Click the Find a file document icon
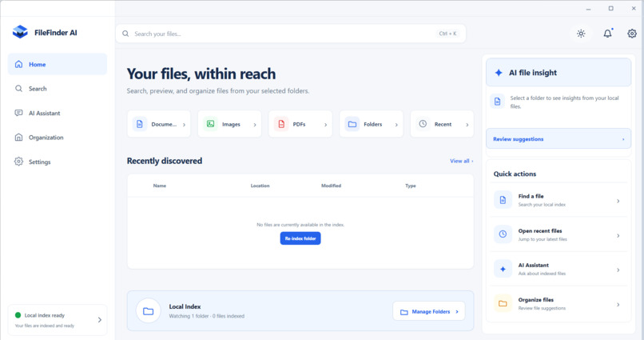The image size is (644, 340). 503,200
